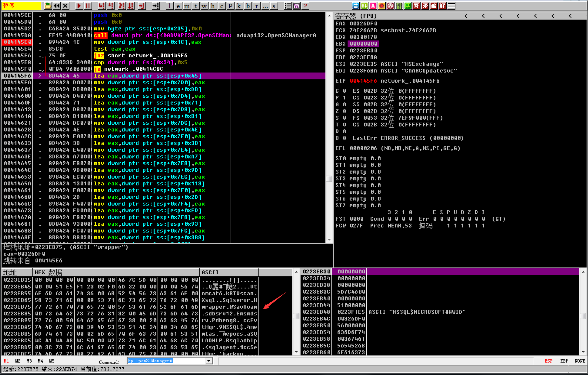Switch to the M2 memory tab
This screenshot has width=588, height=375.
click(18, 361)
